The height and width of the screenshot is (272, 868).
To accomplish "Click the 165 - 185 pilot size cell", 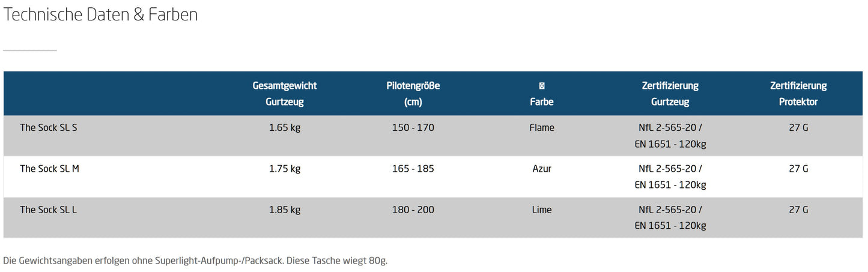I will tap(413, 169).
